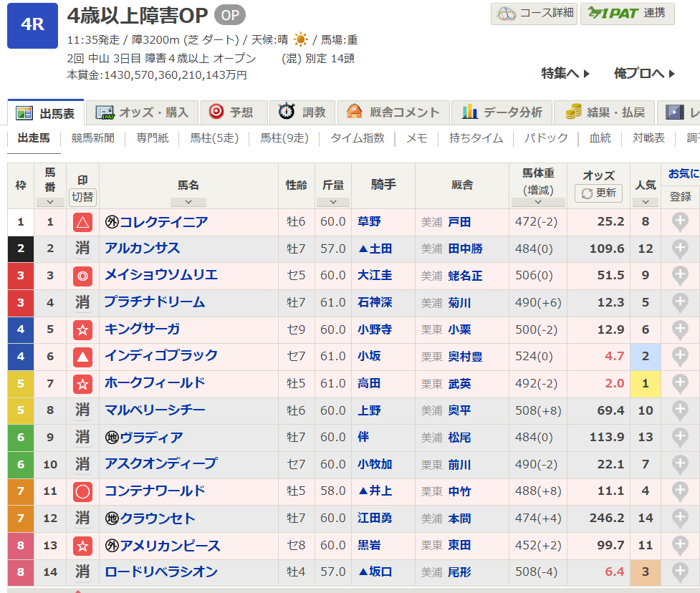Image resolution: width=700 pixels, height=593 pixels.
Task: Open the sort dropdown under 斤量
Action: click(x=332, y=203)
